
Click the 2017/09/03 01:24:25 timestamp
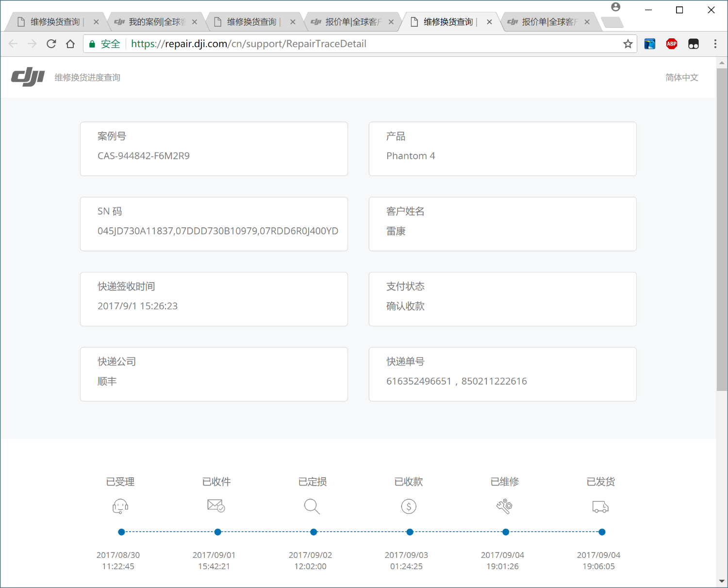[406, 561]
